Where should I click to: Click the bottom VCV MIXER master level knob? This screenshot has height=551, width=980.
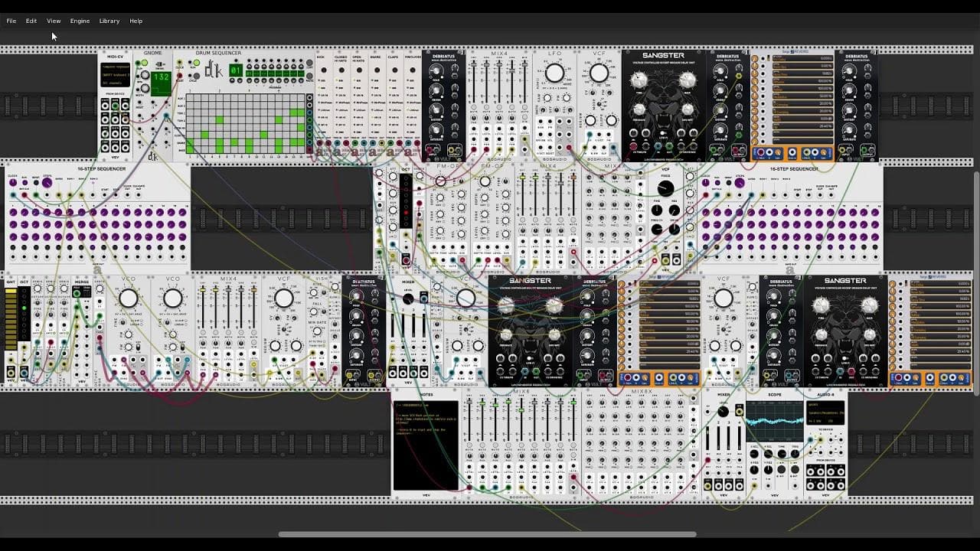point(723,412)
